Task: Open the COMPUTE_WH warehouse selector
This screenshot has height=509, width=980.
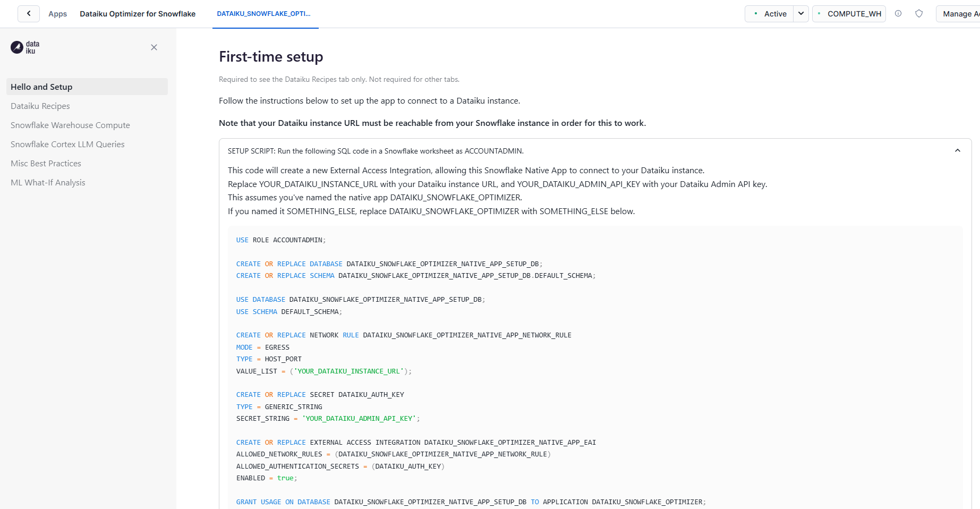Action: click(x=849, y=14)
